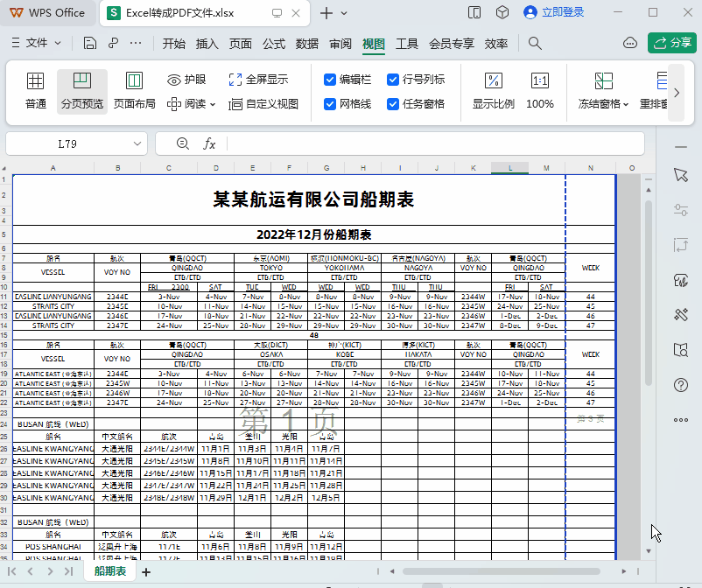This screenshot has height=588, width=702.
Task: Click inside the formula bar input
Action: coord(435,143)
